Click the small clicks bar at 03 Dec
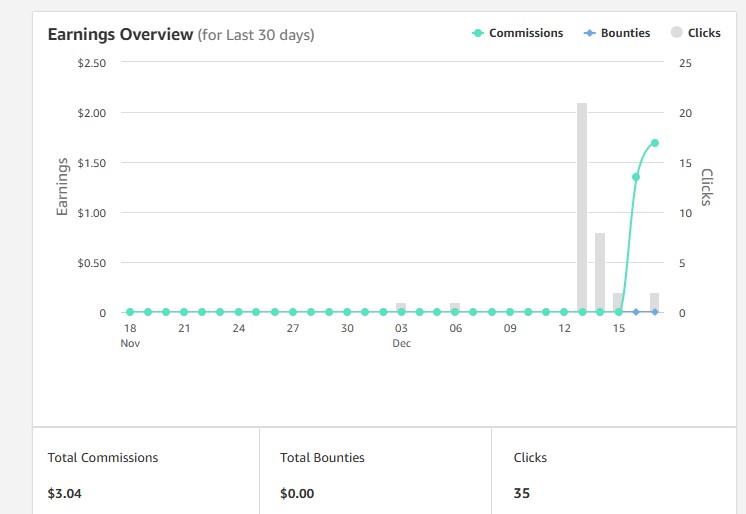This screenshot has height=514, width=746. [401, 306]
